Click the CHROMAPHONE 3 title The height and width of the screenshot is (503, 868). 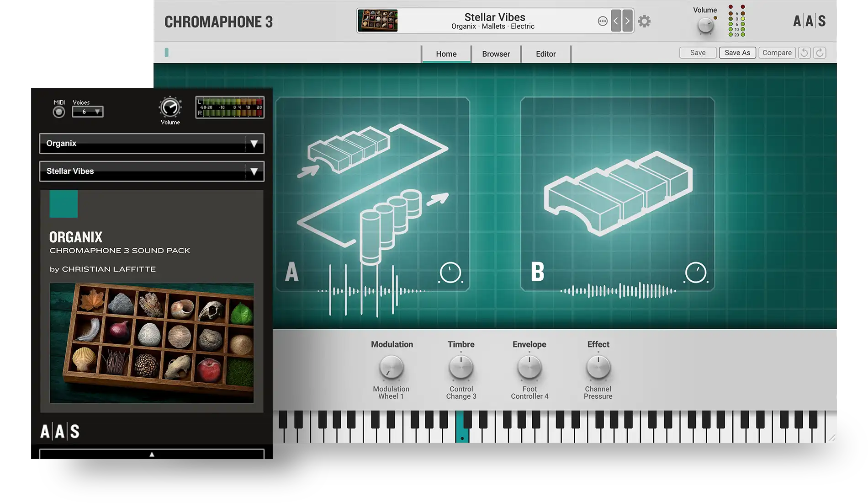click(x=218, y=21)
